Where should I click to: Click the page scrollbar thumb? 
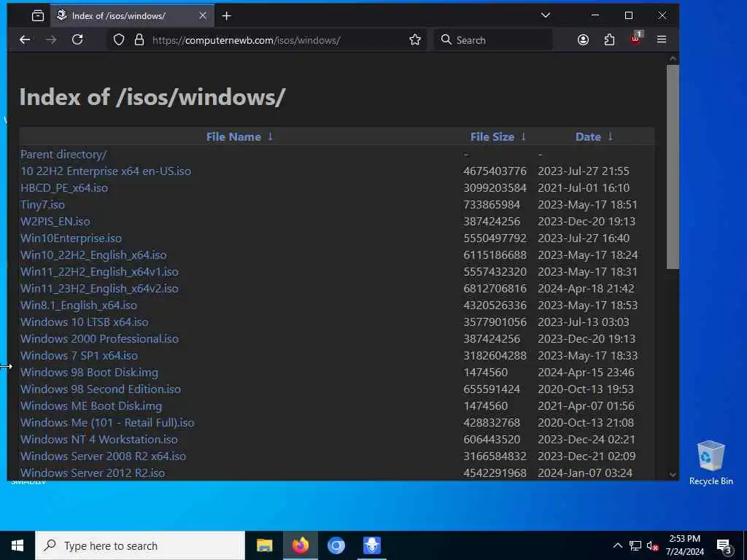coord(673,167)
